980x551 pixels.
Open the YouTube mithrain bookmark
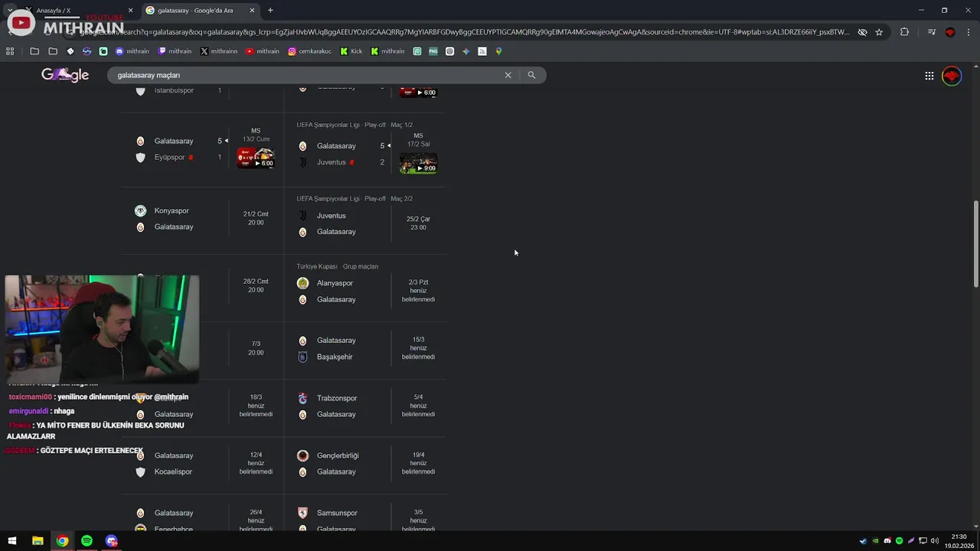pos(263,51)
